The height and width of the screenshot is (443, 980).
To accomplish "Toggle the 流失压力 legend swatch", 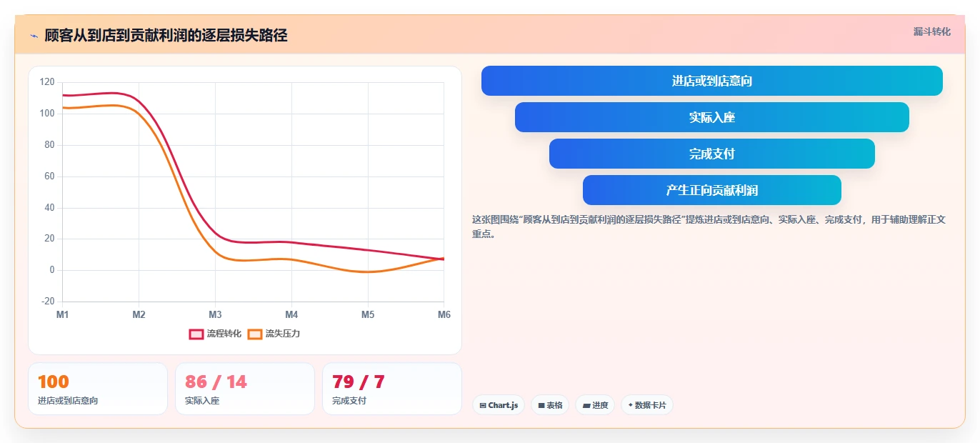I will 255,334.
